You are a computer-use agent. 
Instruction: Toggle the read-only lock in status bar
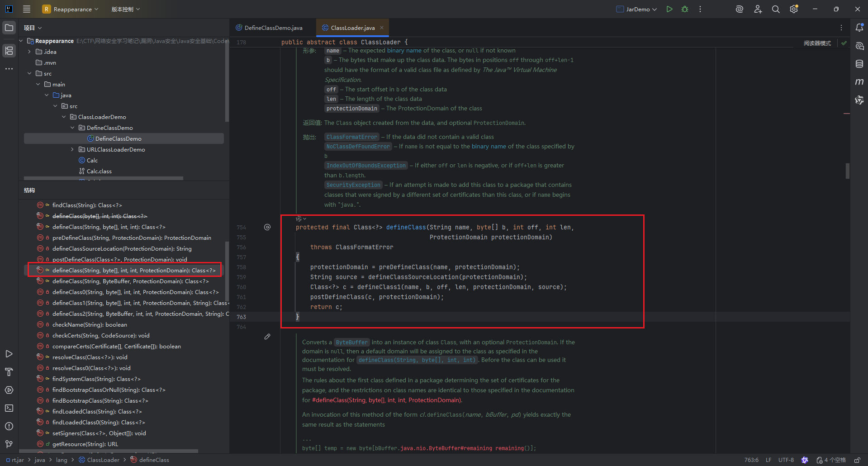[x=857, y=460]
